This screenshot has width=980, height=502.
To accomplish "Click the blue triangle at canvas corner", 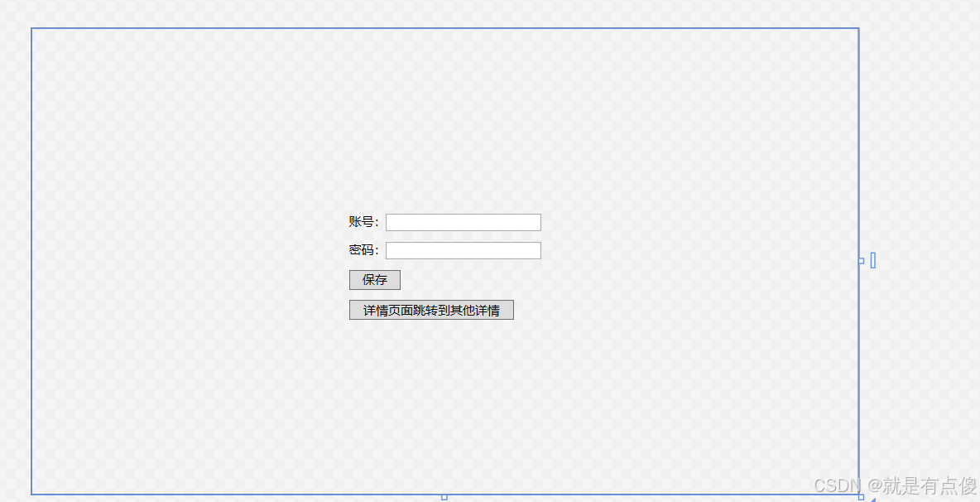I will click(x=872, y=500).
